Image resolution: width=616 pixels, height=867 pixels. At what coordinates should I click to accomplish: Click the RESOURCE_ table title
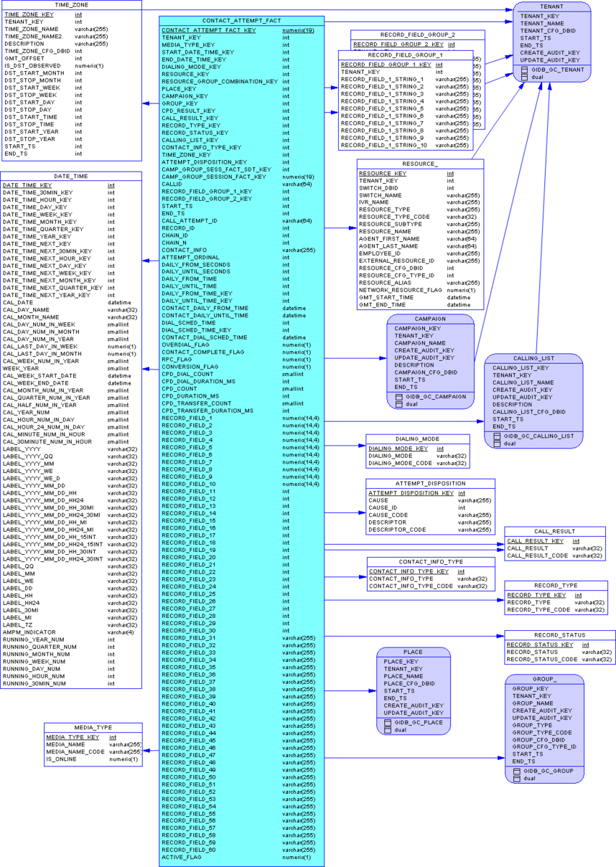click(x=420, y=164)
